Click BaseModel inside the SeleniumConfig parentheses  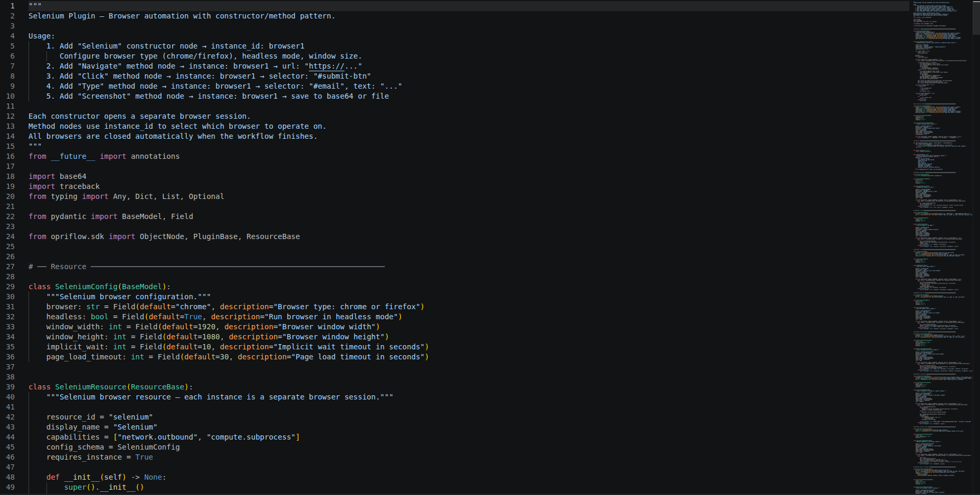(x=142, y=287)
